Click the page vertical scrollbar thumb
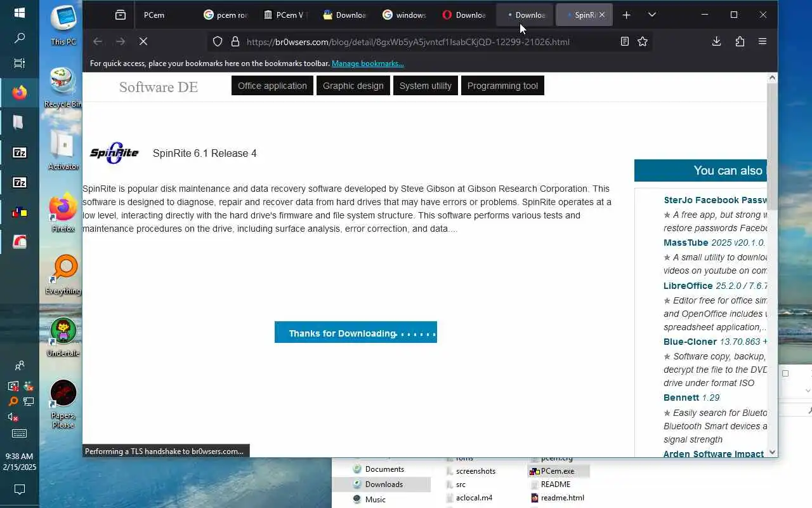The height and width of the screenshot is (508, 812). click(x=772, y=146)
